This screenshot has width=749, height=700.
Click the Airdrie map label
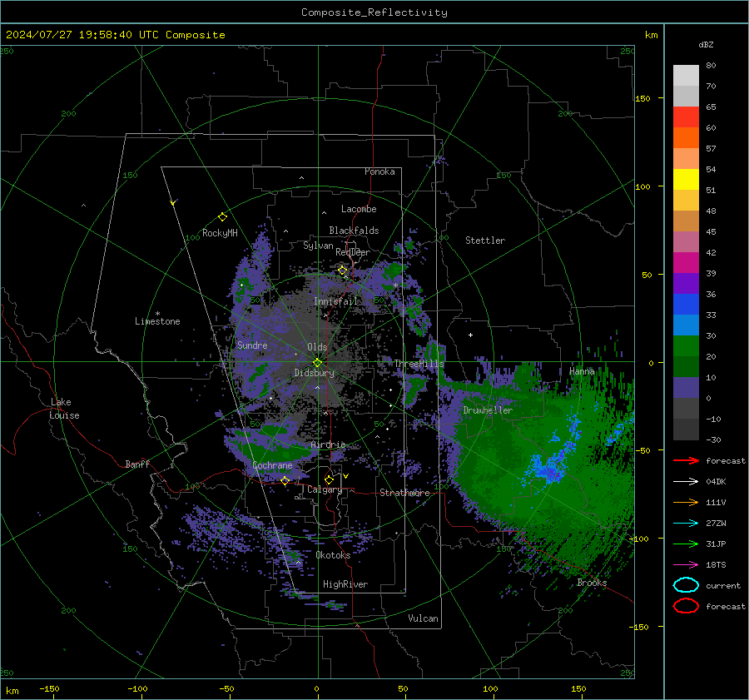point(328,444)
